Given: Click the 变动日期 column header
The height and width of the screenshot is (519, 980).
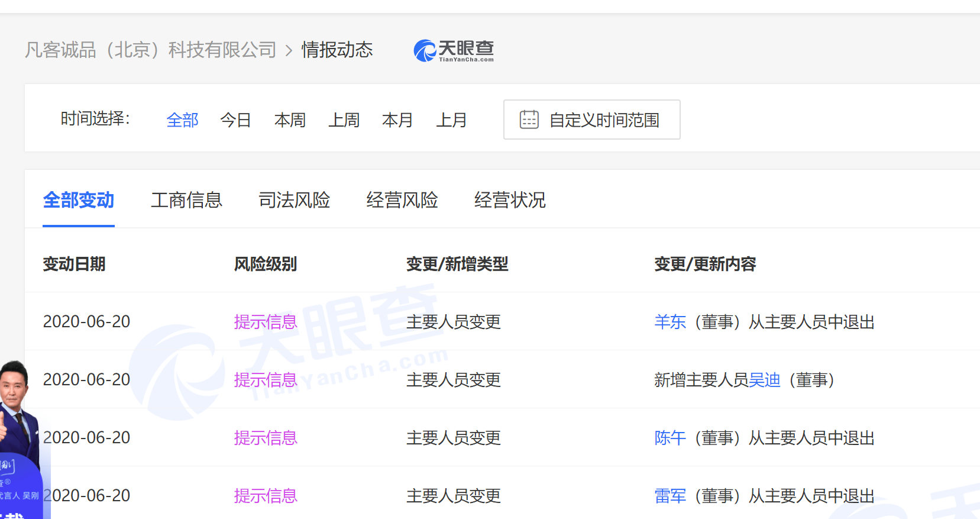Looking at the screenshot, I should (x=74, y=264).
